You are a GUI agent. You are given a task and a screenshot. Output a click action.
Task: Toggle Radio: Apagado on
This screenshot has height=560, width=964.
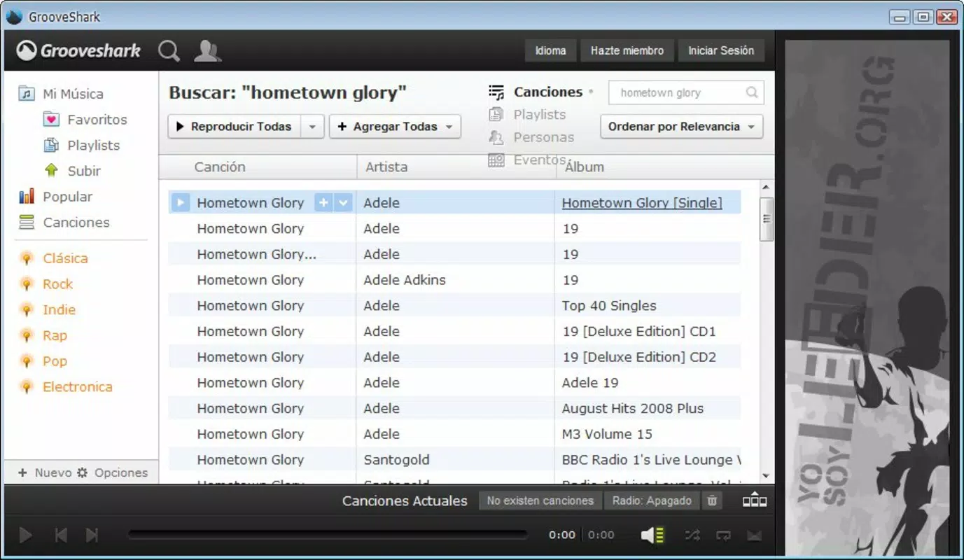[x=652, y=500]
